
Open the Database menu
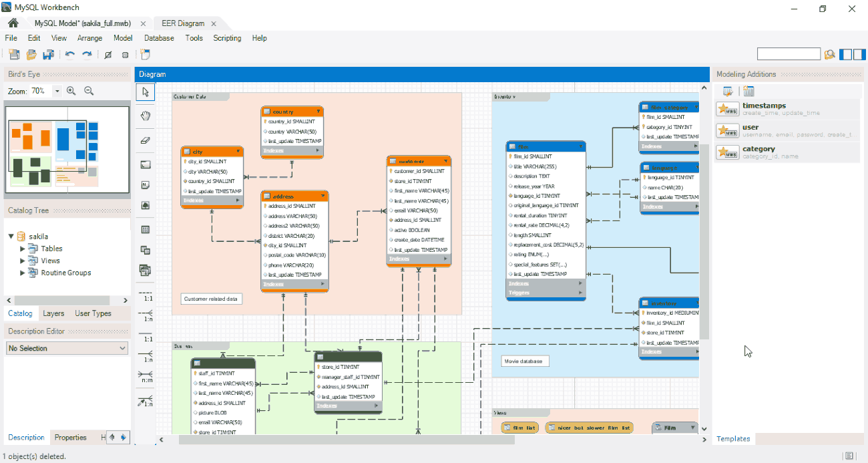click(x=159, y=38)
